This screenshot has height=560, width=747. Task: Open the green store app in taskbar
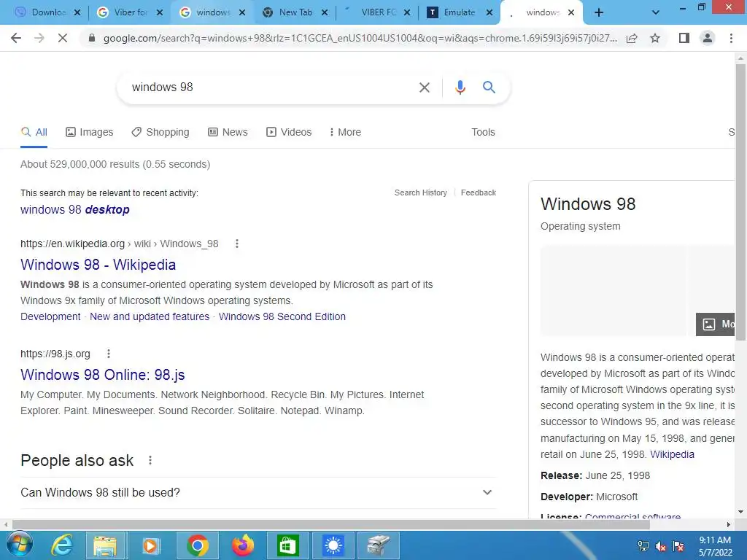pos(287,545)
